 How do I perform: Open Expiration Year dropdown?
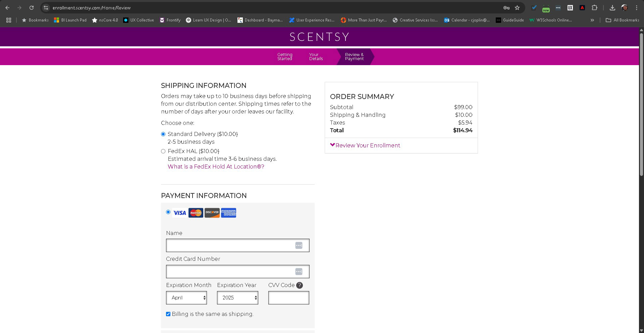coord(237,298)
